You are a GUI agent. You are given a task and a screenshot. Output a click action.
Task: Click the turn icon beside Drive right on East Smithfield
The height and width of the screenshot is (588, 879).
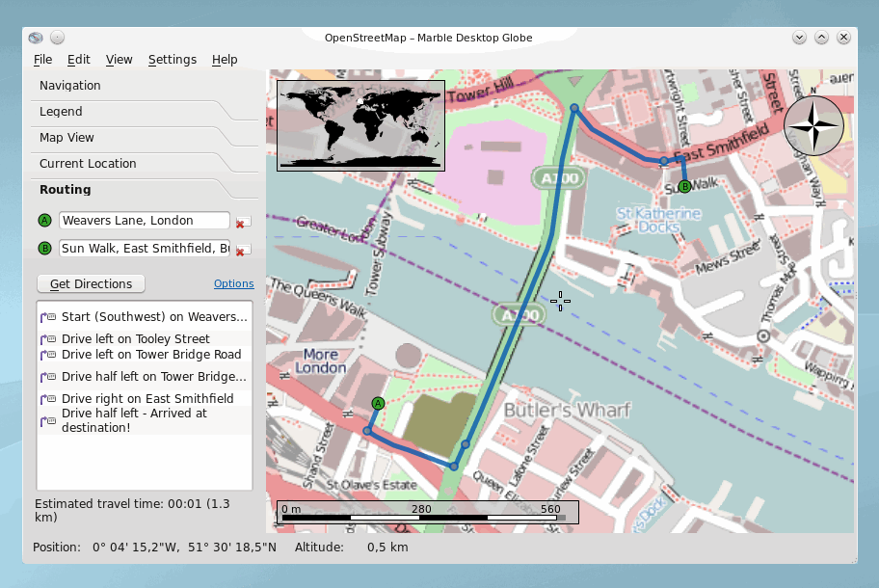point(47,399)
